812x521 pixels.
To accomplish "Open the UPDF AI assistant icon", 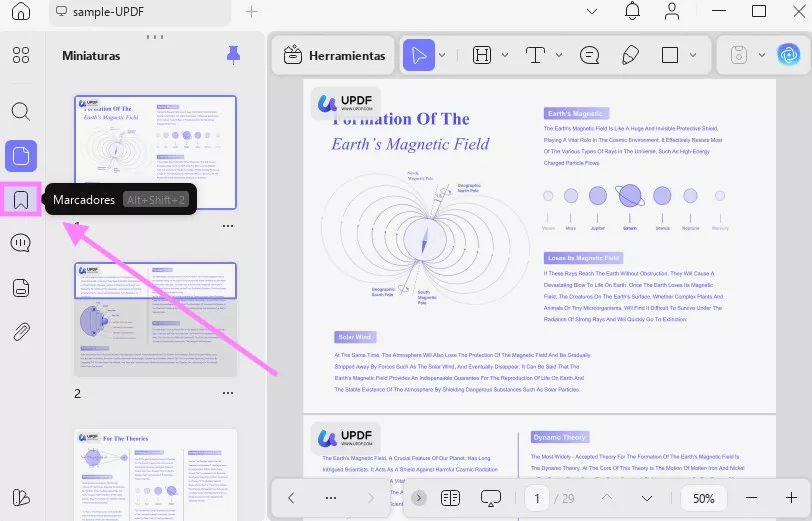I will (x=789, y=54).
